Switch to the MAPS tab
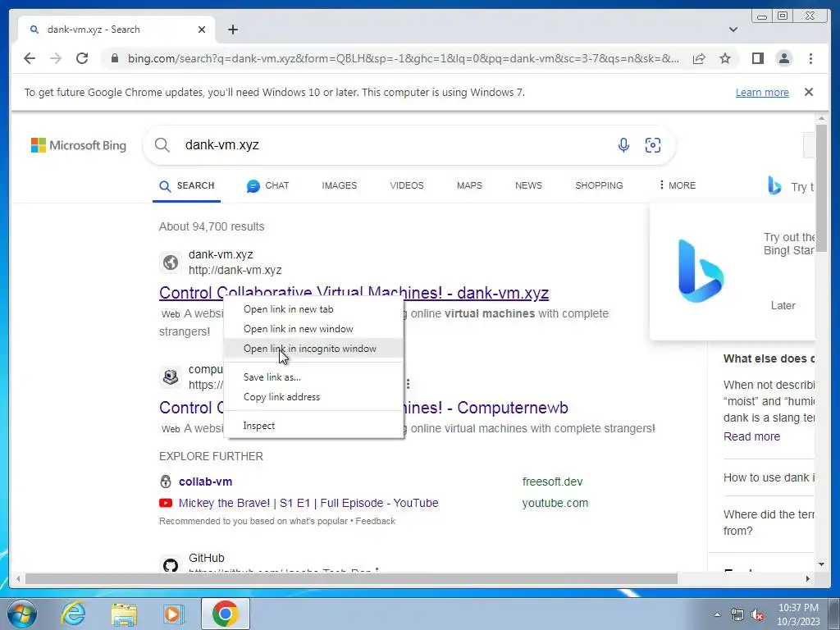The width and height of the screenshot is (840, 630). tap(469, 186)
